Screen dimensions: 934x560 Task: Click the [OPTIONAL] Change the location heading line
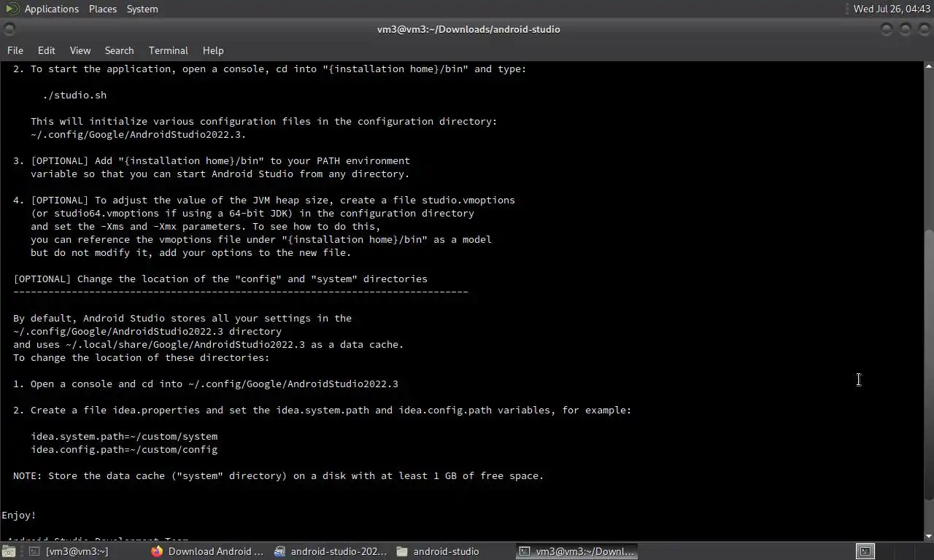[220, 279]
